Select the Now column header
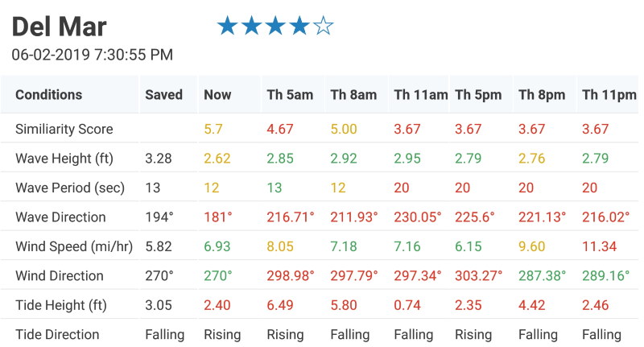 click(x=217, y=95)
